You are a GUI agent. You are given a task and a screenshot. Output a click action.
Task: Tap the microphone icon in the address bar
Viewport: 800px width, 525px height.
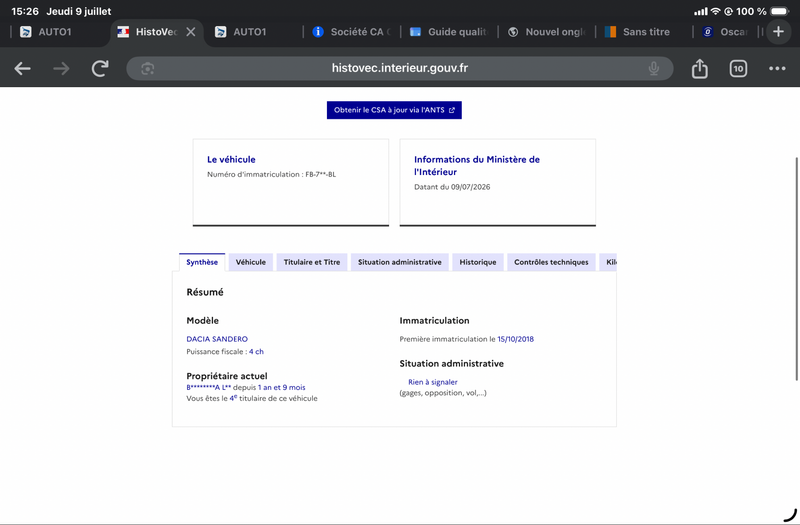pos(654,68)
